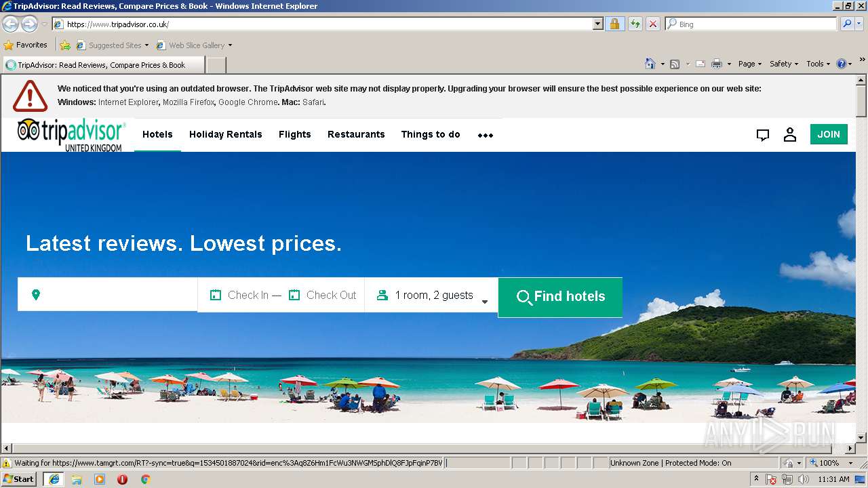
Task: Select Holiday Rentals navigation tab
Action: [226, 134]
